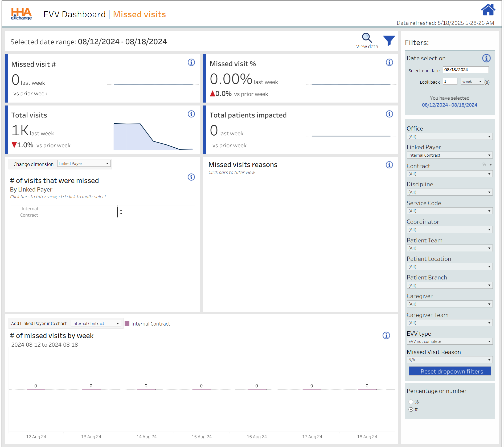The width and height of the screenshot is (504, 447).
Task: Expand the Missed Visit Reason dropdown
Action: click(449, 360)
